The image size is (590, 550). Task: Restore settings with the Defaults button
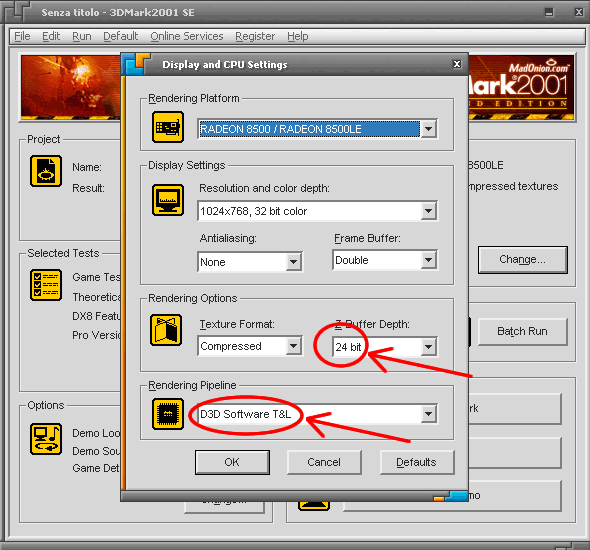(x=417, y=462)
